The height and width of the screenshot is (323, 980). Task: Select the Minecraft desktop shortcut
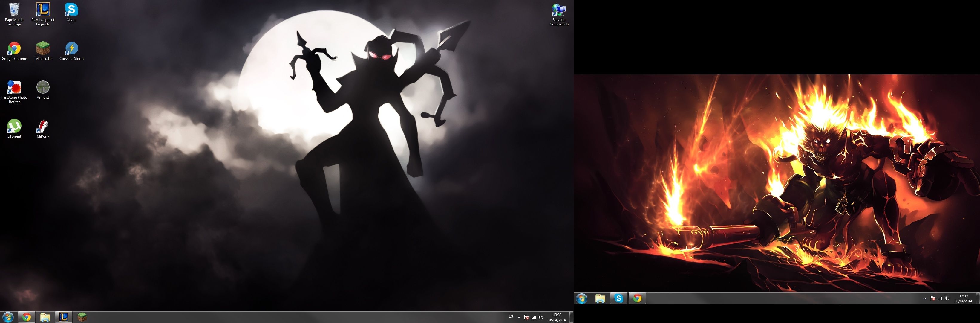tap(43, 51)
